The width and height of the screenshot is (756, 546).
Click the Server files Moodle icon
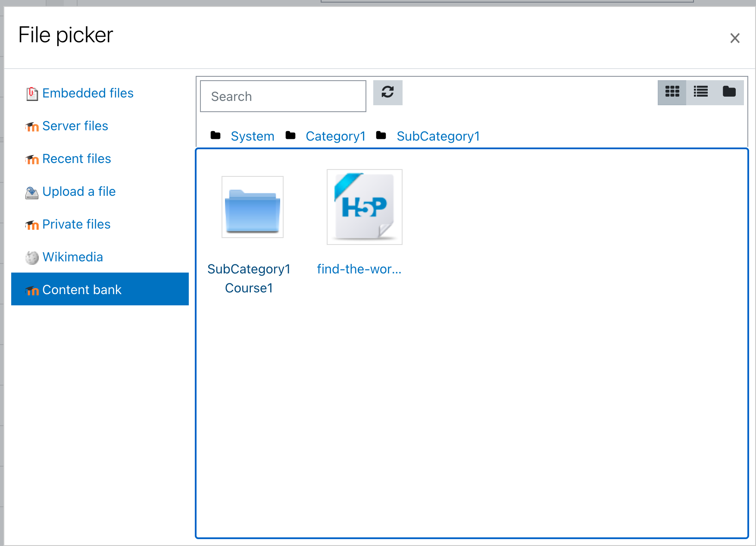pyautogui.click(x=32, y=127)
